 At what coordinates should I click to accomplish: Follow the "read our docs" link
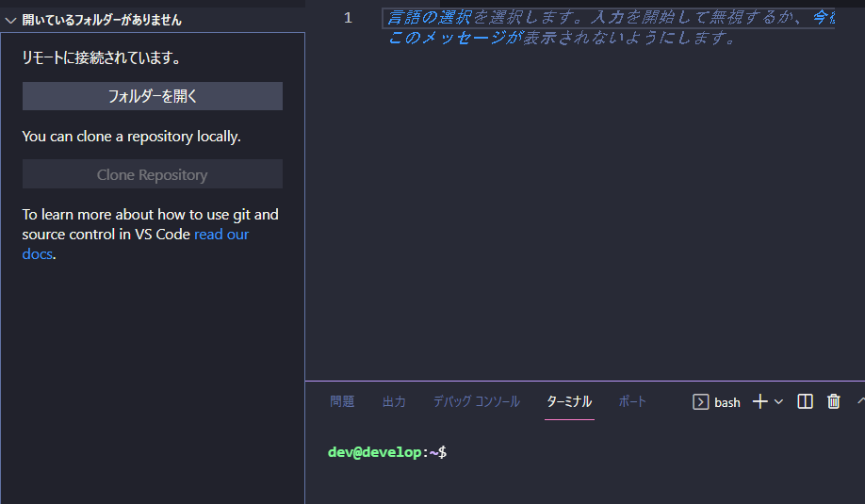[x=221, y=235]
